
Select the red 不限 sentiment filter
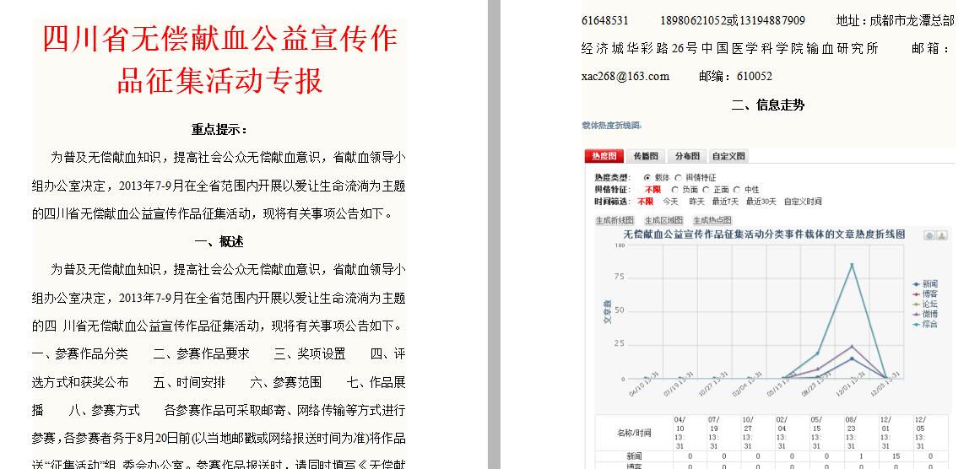652,190
